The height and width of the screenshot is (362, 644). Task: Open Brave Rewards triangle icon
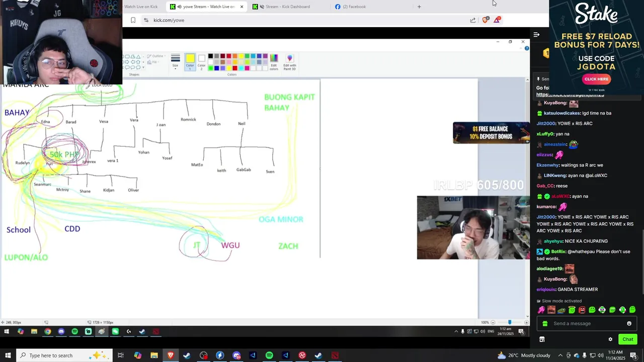pyautogui.click(x=497, y=20)
